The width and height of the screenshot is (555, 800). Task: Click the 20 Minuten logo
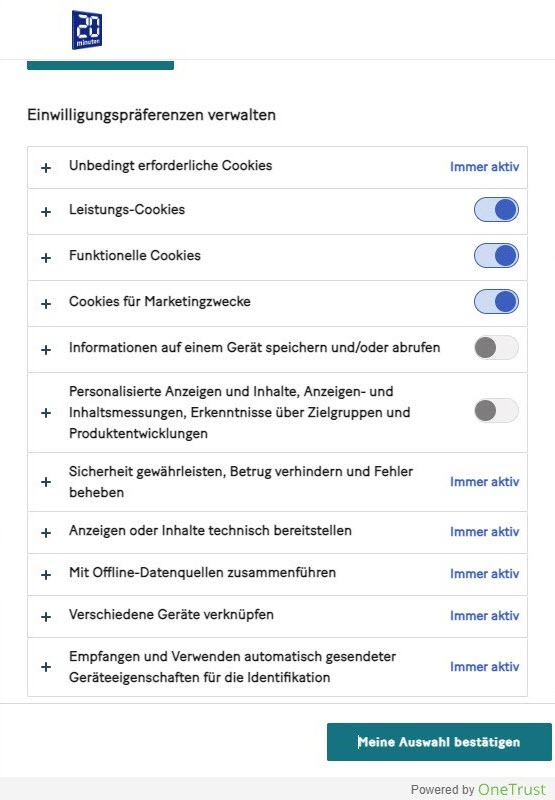(x=87, y=30)
